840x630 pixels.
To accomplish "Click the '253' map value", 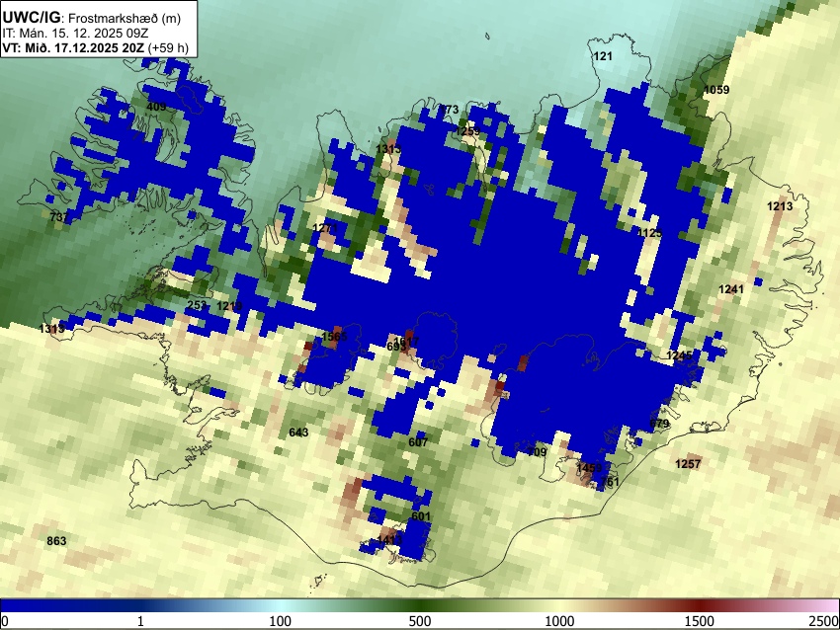I will coord(197,305).
